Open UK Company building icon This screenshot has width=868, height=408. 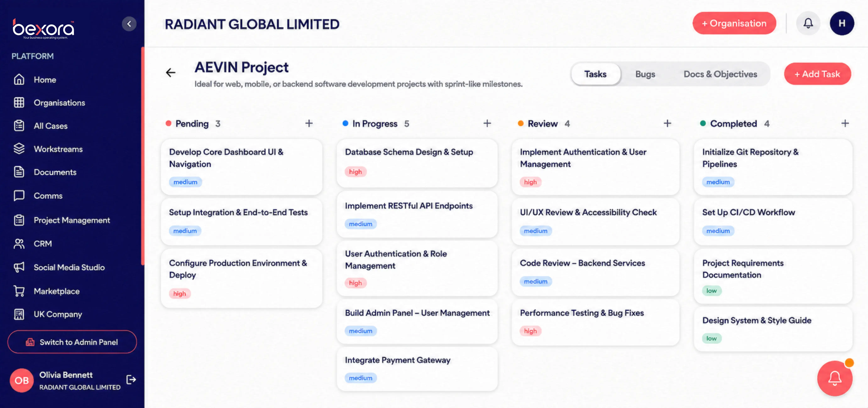tap(19, 314)
